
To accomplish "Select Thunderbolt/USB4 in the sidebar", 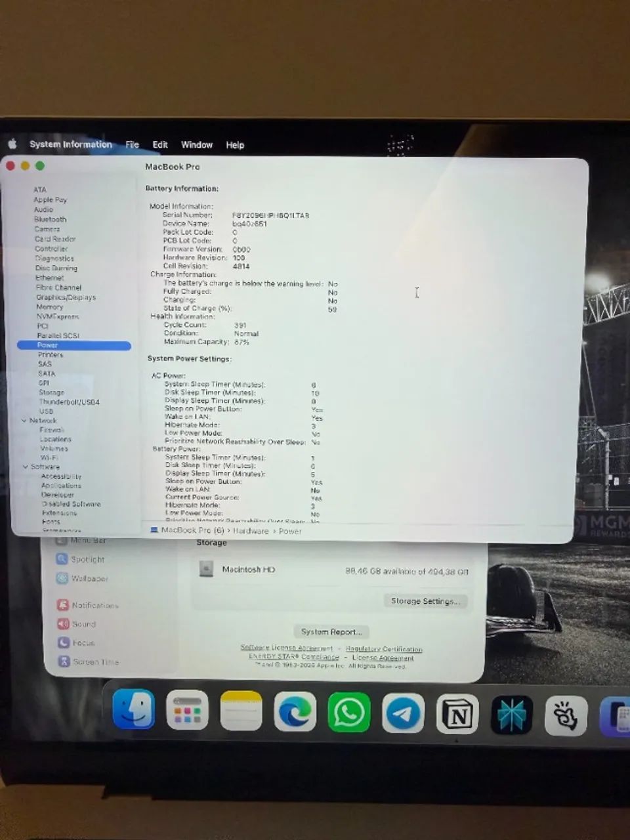I will pos(69,402).
